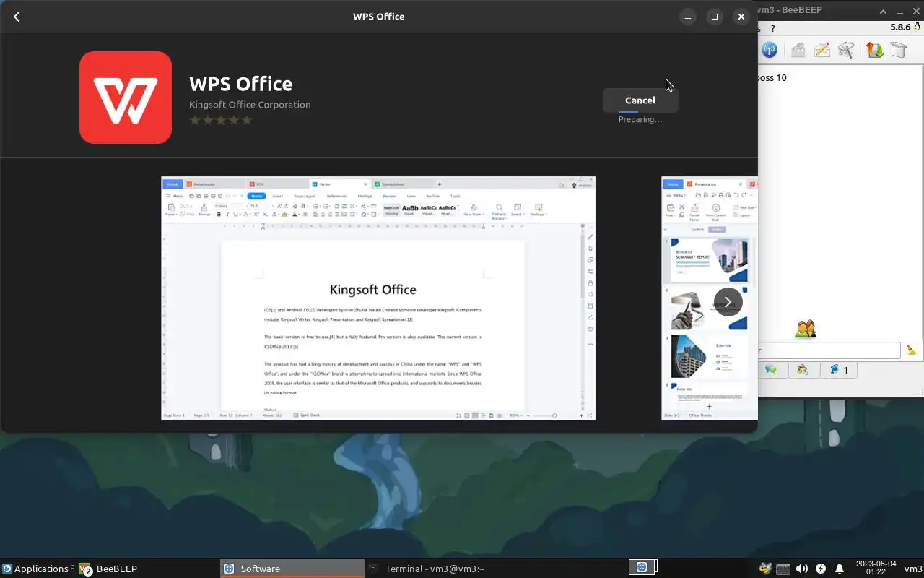Click the BeeBEEP search input field

(x=829, y=350)
